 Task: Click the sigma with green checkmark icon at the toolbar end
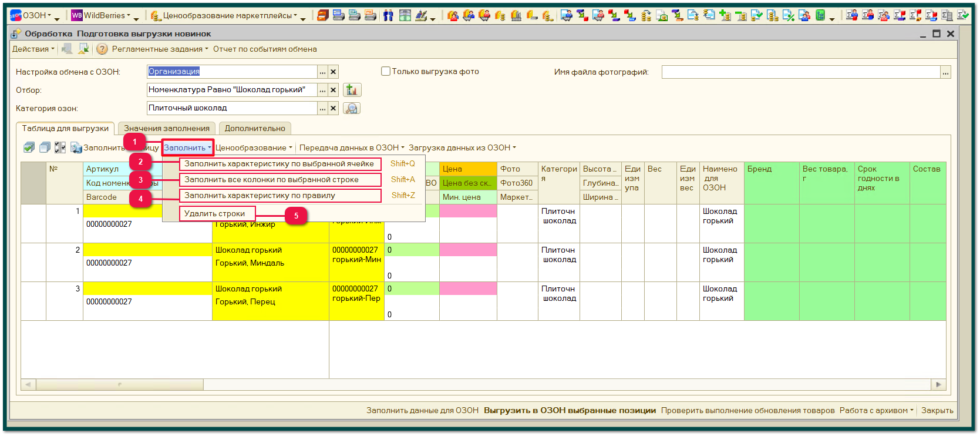(x=963, y=16)
